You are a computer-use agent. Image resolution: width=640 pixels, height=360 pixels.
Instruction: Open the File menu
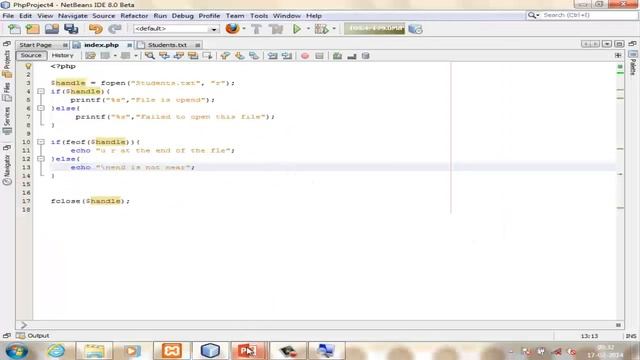8,16
